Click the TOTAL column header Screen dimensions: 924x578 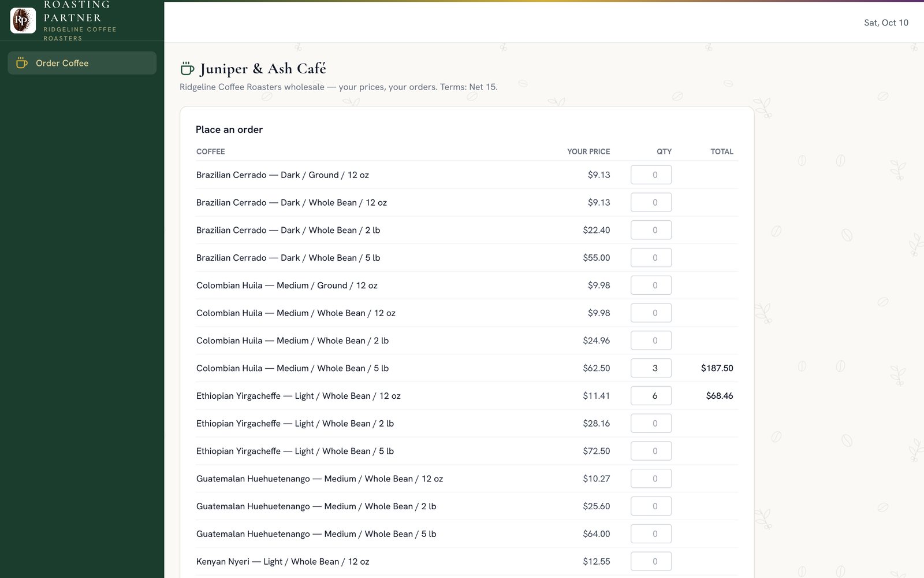[722, 151]
